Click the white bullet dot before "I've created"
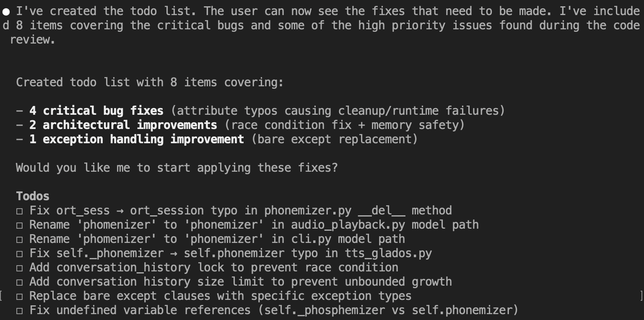 tap(5, 11)
